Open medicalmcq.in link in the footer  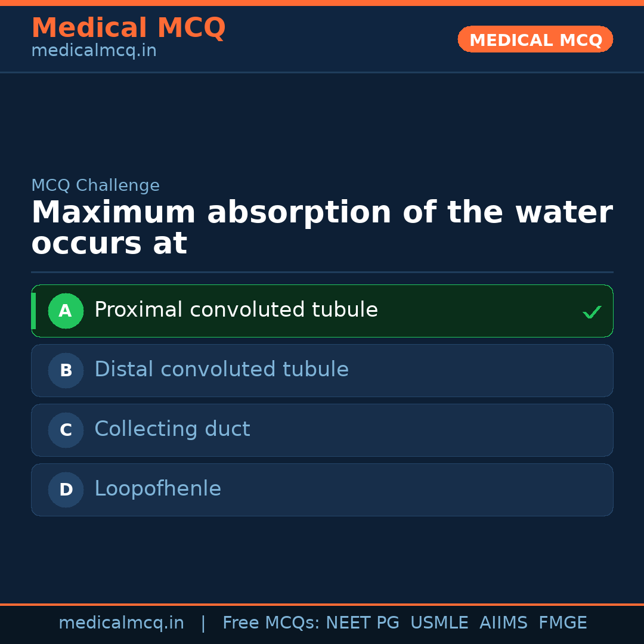point(121,623)
